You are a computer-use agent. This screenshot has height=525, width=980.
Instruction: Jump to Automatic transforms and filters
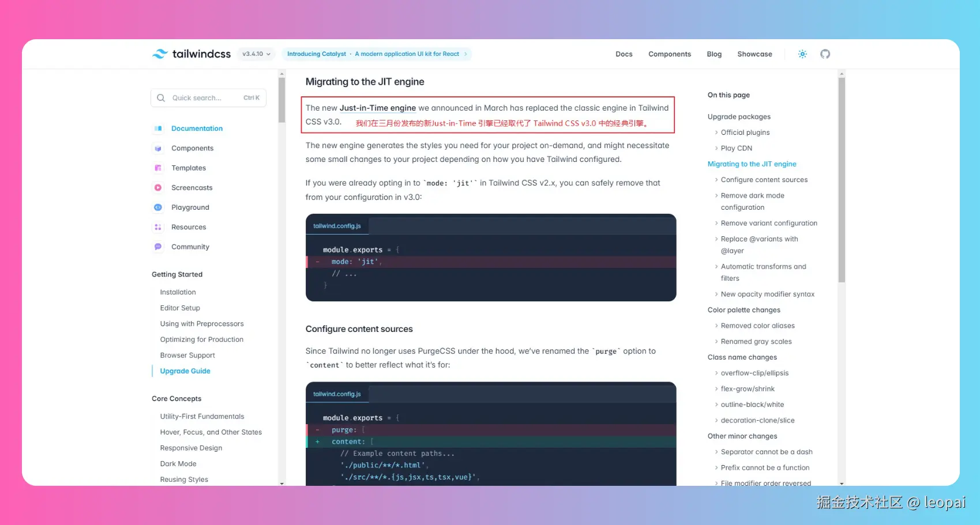(x=763, y=273)
